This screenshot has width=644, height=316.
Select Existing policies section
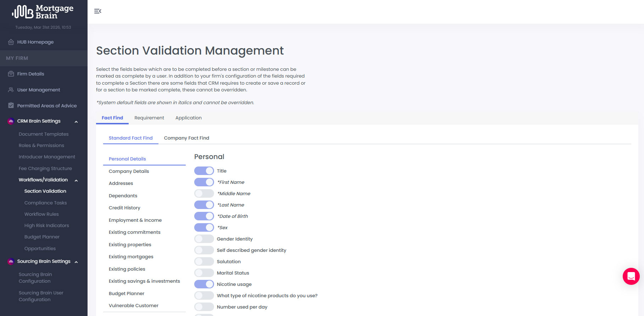144,269
